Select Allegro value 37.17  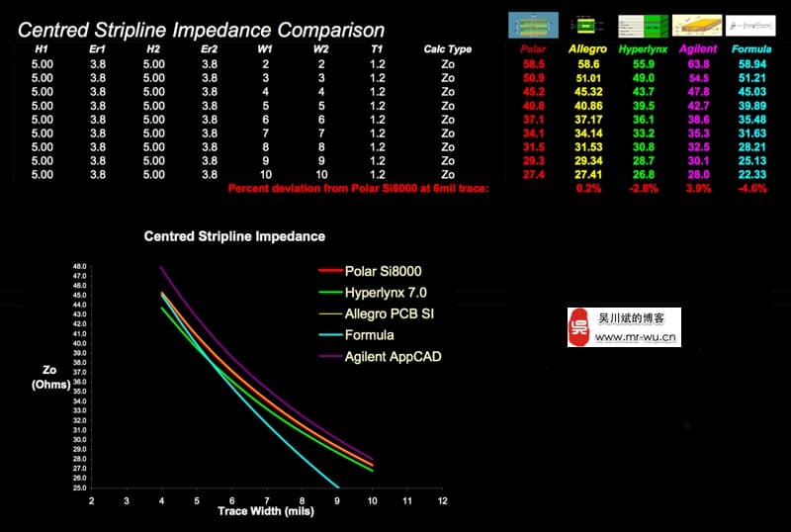coord(588,120)
